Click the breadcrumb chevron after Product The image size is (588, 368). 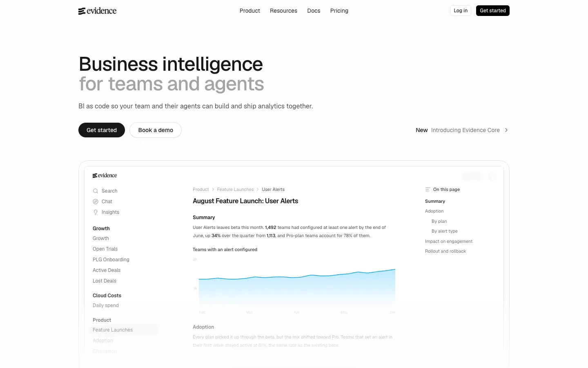pyautogui.click(x=213, y=189)
